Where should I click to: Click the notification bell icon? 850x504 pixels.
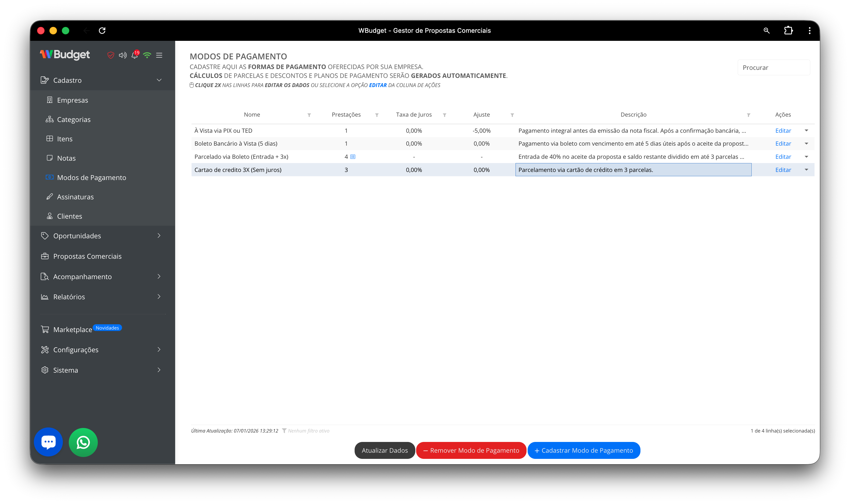[x=135, y=55]
